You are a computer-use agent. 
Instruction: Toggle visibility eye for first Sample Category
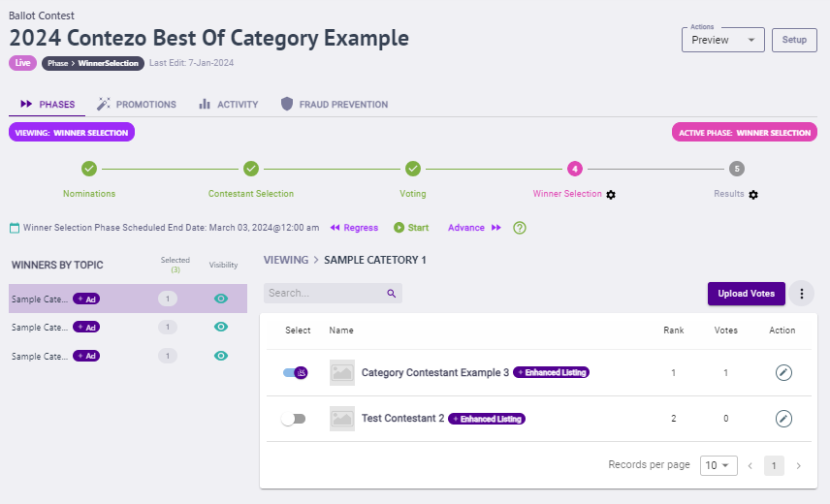click(221, 299)
